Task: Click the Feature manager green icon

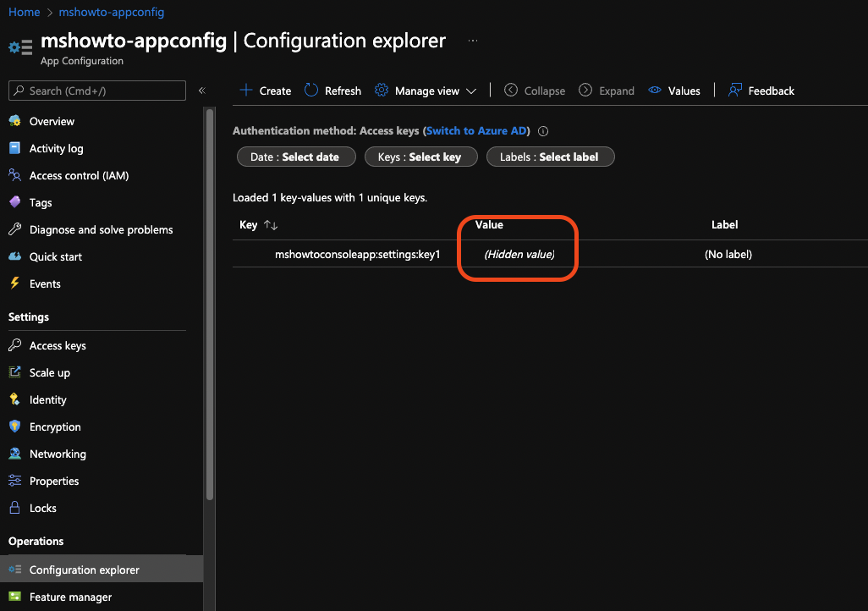Action: click(x=15, y=596)
